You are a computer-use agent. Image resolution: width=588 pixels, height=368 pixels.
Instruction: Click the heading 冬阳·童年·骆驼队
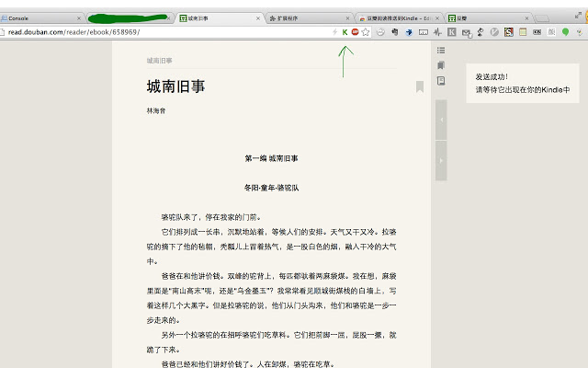(272, 188)
